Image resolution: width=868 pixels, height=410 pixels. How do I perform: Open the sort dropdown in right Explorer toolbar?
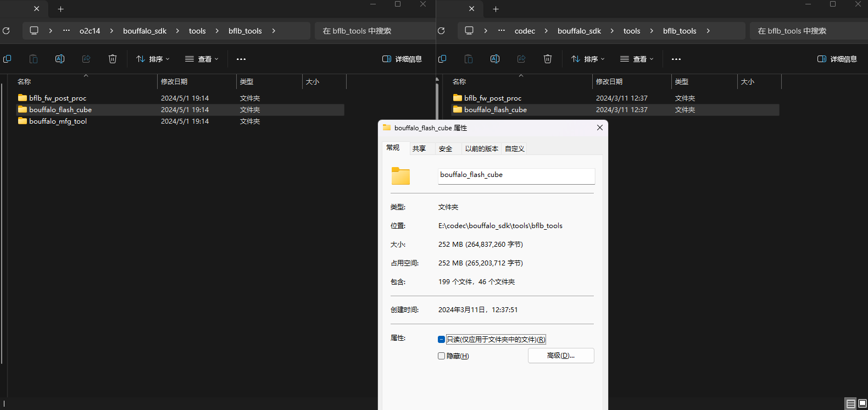point(588,59)
